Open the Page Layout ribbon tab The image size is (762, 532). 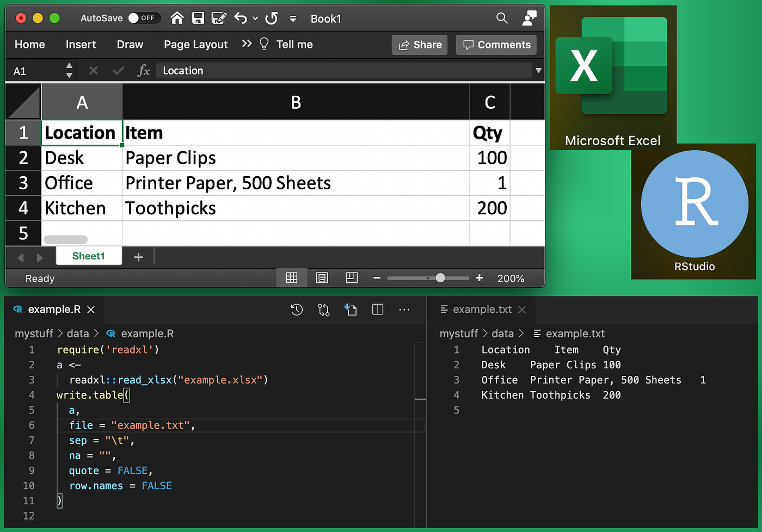(x=196, y=45)
